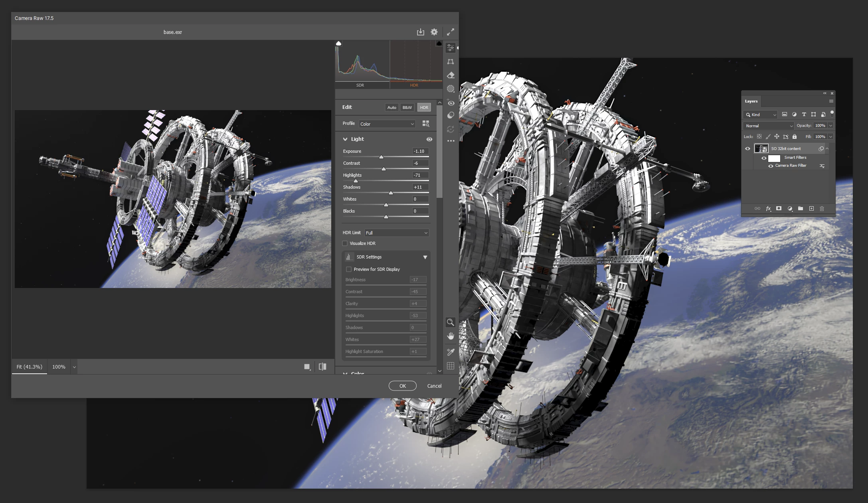868x503 pixels.
Task: Click OK to apply Camera Raw
Action: pos(402,386)
